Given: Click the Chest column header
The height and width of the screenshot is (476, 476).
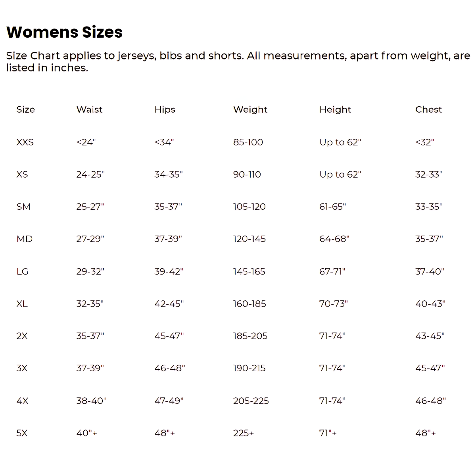Looking at the screenshot, I should click(428, 109).
